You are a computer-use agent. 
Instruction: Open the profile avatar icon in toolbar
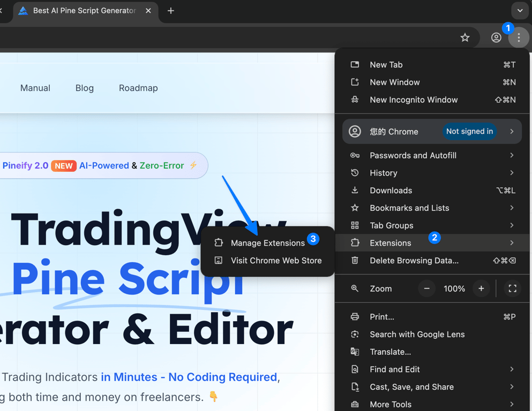[x=496, y=37]
